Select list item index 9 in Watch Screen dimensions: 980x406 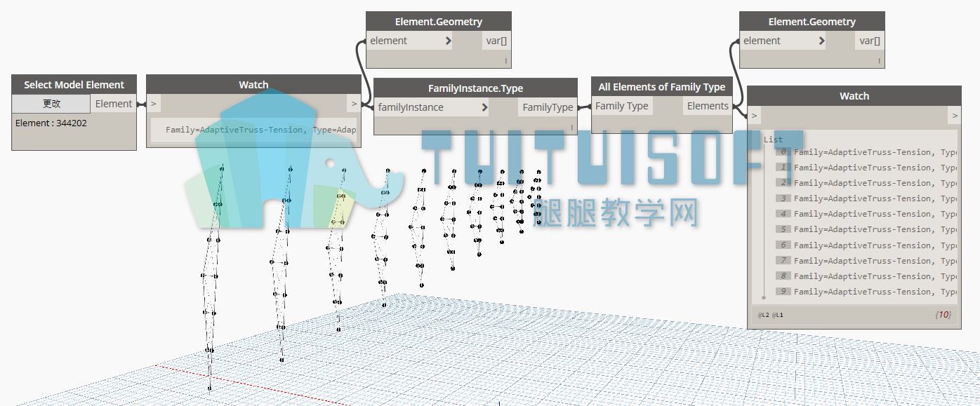coord(866,292)
